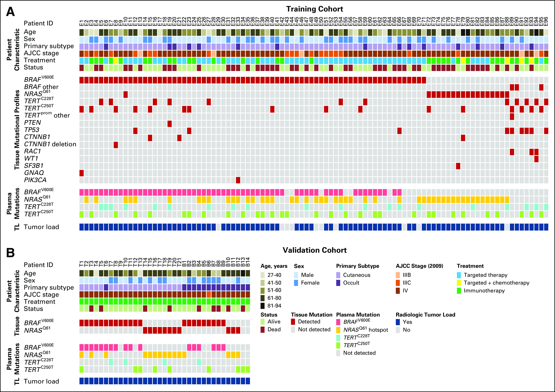Click the red detected cell in PIK3CA row
Screen dimensions: 555x392
coord(238,180)
